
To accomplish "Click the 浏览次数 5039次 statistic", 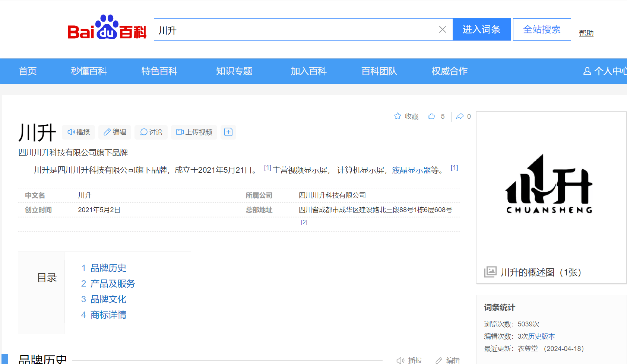I will pyautogui.click(x=512, y=324).
